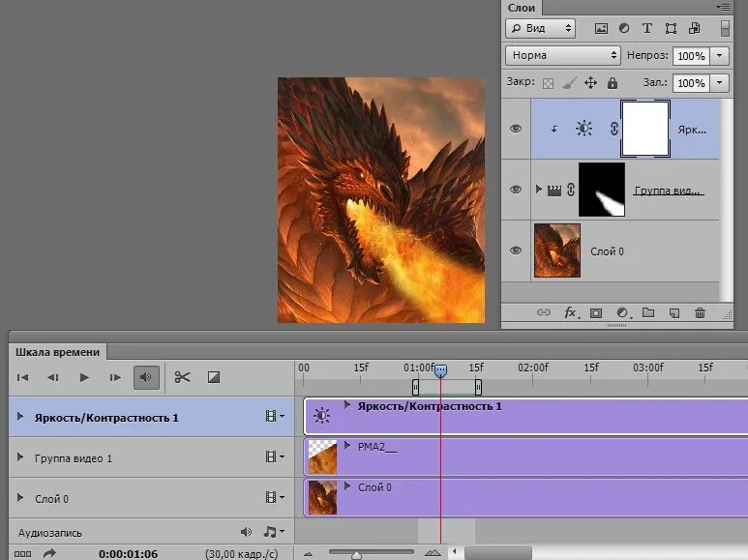Create a new layer group folder
The image size is (748, 560).
click(647, 312)
